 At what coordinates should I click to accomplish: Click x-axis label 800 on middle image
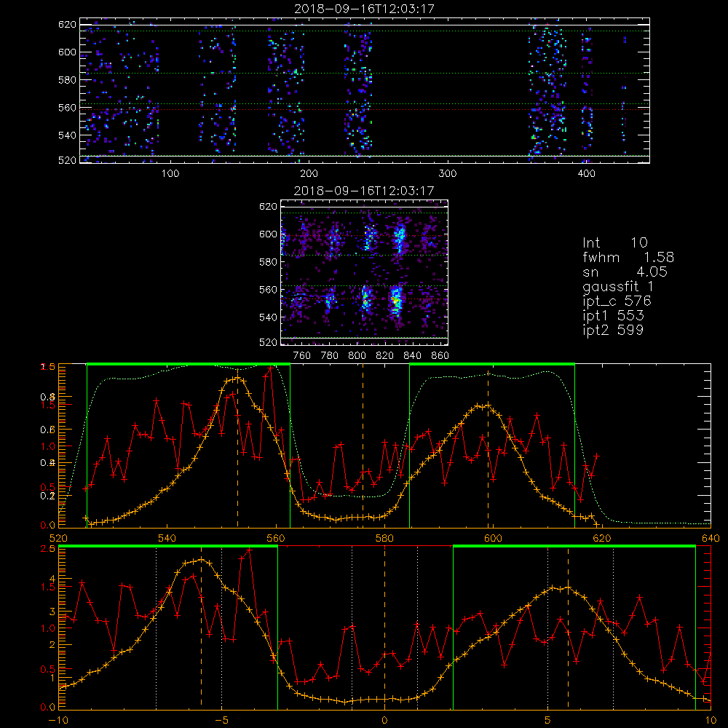click(x=357, y=356)
